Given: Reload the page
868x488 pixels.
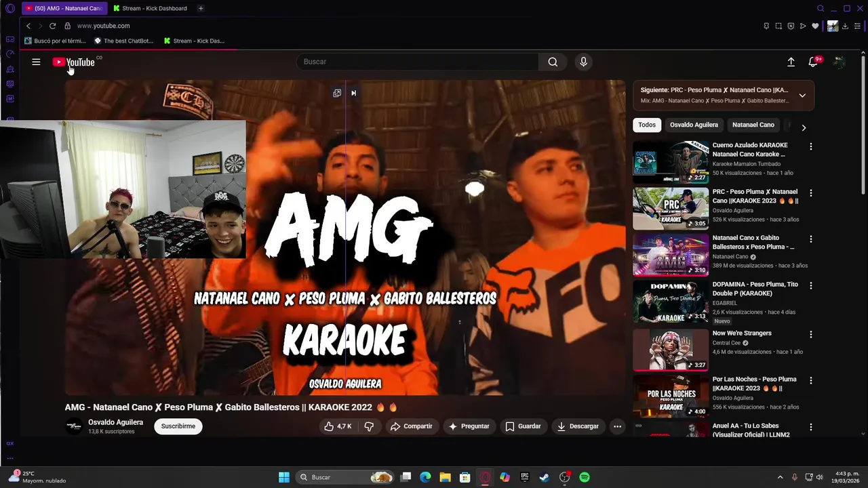Looking at the screenshot, I should click(52, 26).
